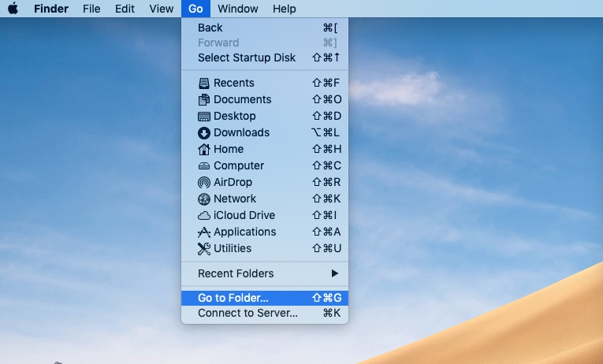Click the AirDrop radar icon
Image resolution: width=603 pixels, height=364 pixels.
[204, 182]
